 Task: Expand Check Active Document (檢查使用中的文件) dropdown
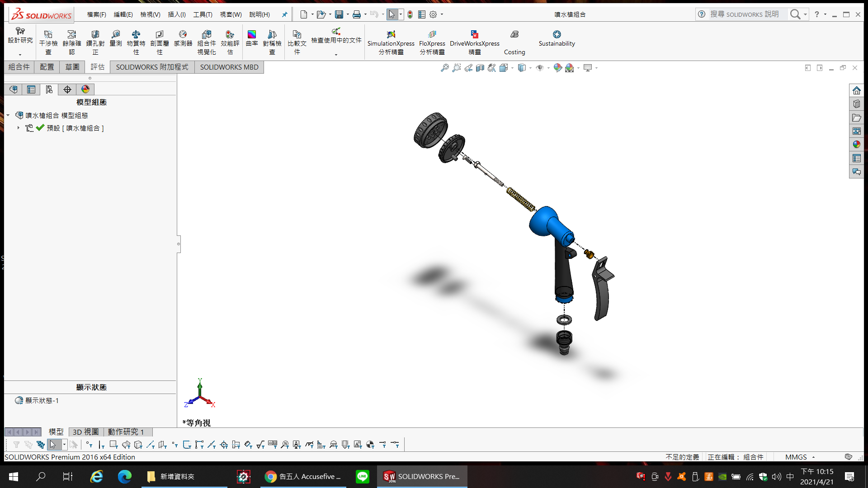point(336,55)
